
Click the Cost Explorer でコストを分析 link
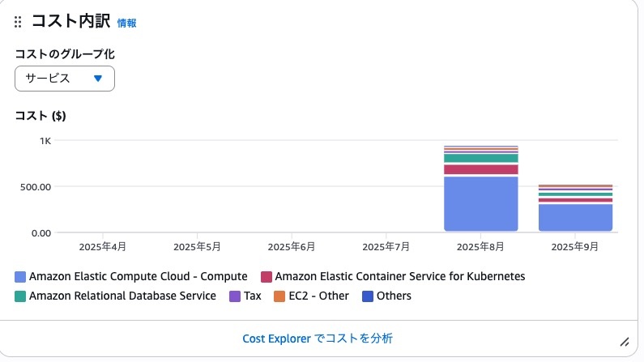point(318,339)
